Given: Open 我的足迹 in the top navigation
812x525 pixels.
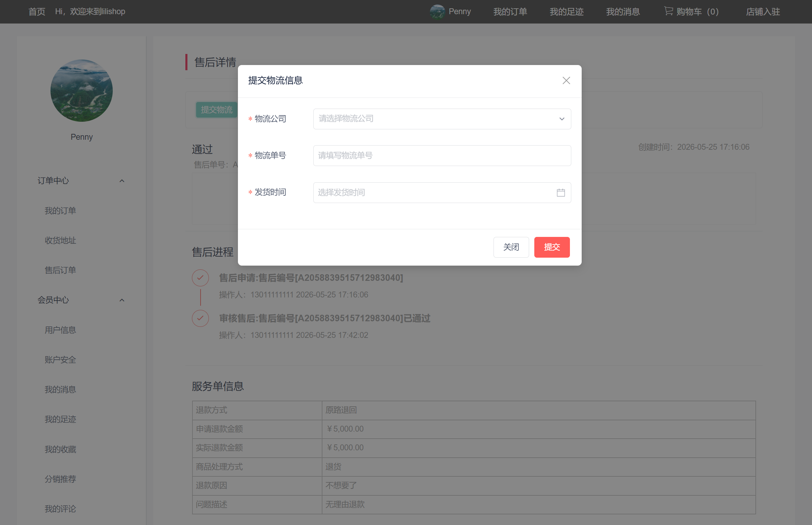Looking at the screenshot, I should pos(566,12).
